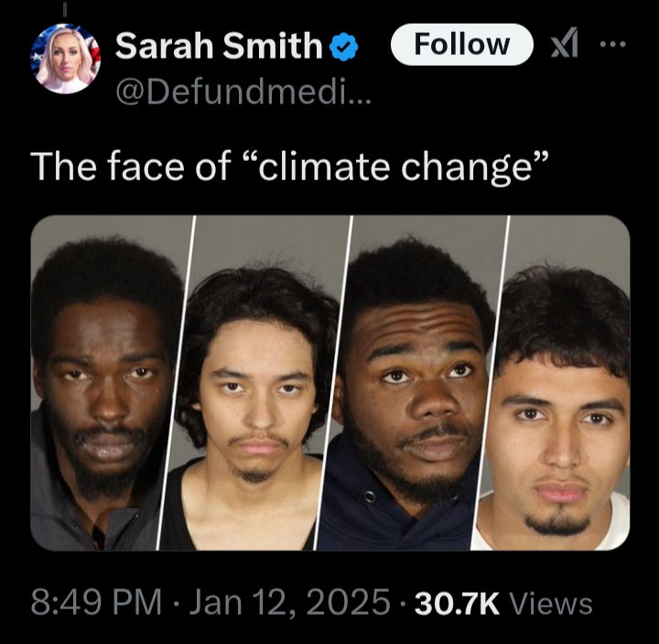The image size is (659, 644).
Task: Open the photo of man in navy hoodie
Action: 414,382
